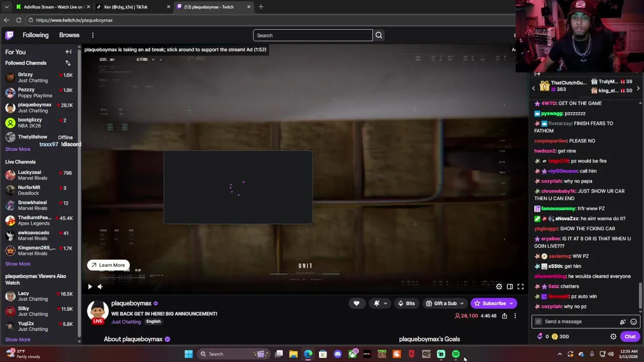Open Learn More ad link
Screen dimensions: 644x362
[x=108, y=265]
